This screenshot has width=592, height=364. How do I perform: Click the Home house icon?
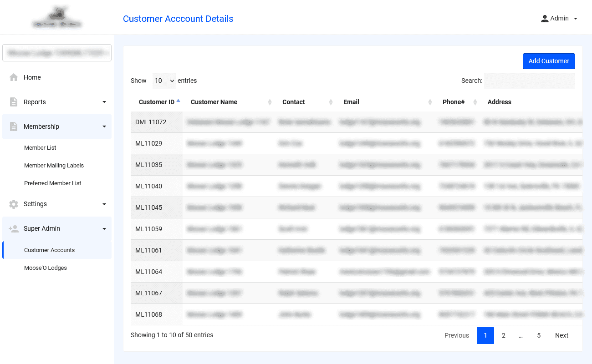14,77
